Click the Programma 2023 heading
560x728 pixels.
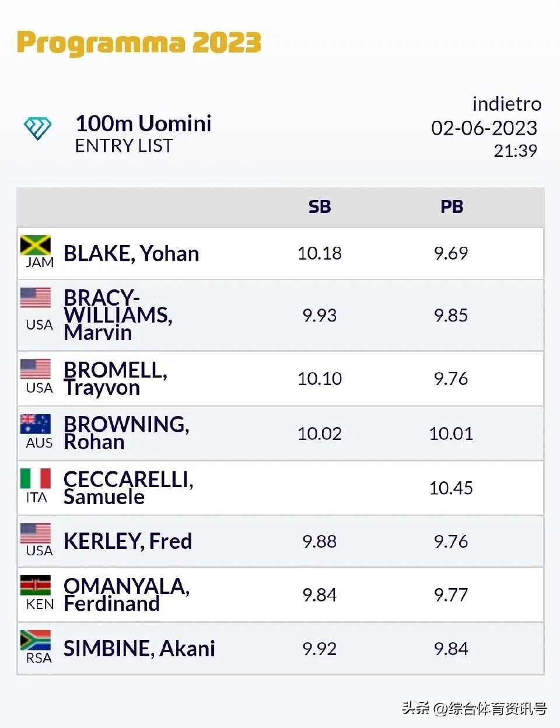point(139,43)
